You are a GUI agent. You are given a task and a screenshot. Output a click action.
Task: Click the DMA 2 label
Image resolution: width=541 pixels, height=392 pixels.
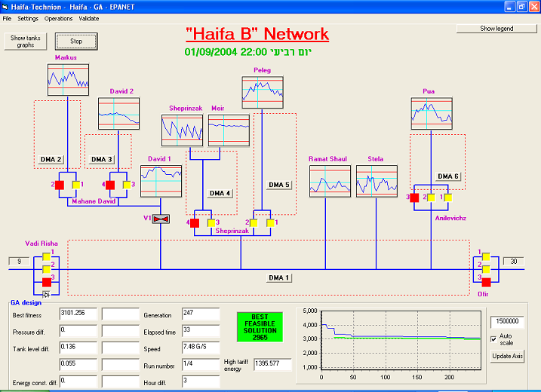51,160
